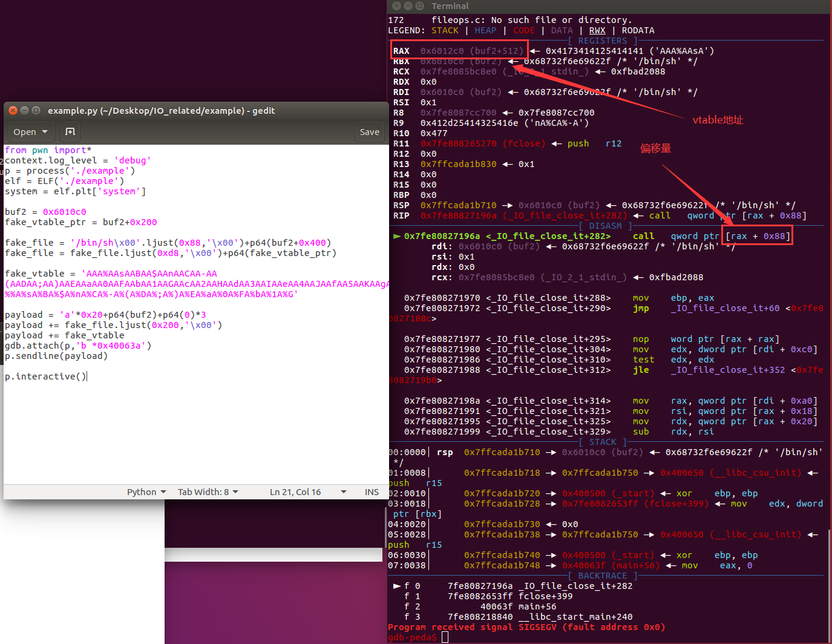Click the backtrace frame __libc_start_main+240

pyautogui.click(x=518, y=617)
